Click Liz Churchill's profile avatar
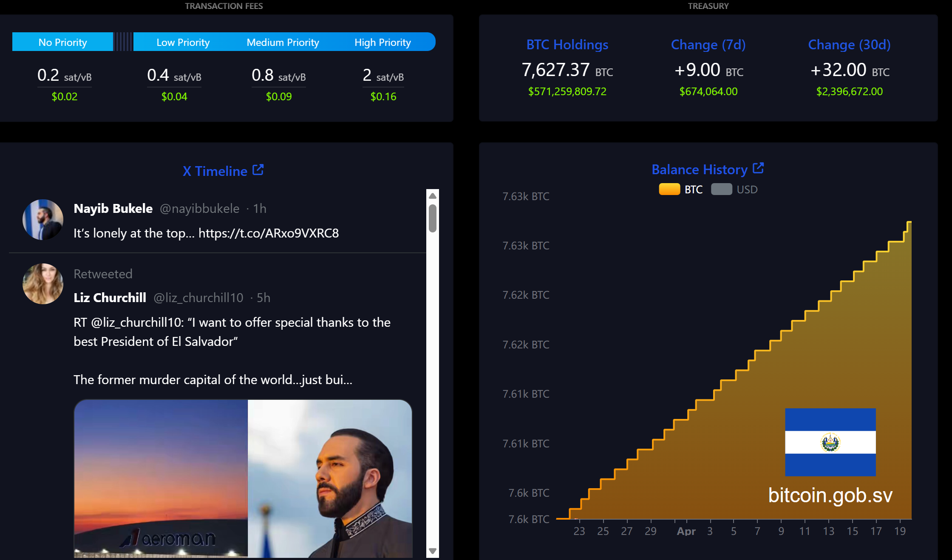 click(42, 283)
